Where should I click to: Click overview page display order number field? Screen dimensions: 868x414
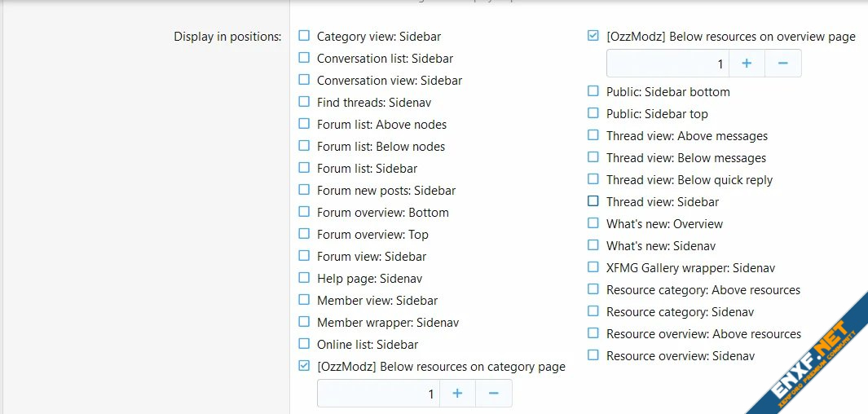(667, 64)
